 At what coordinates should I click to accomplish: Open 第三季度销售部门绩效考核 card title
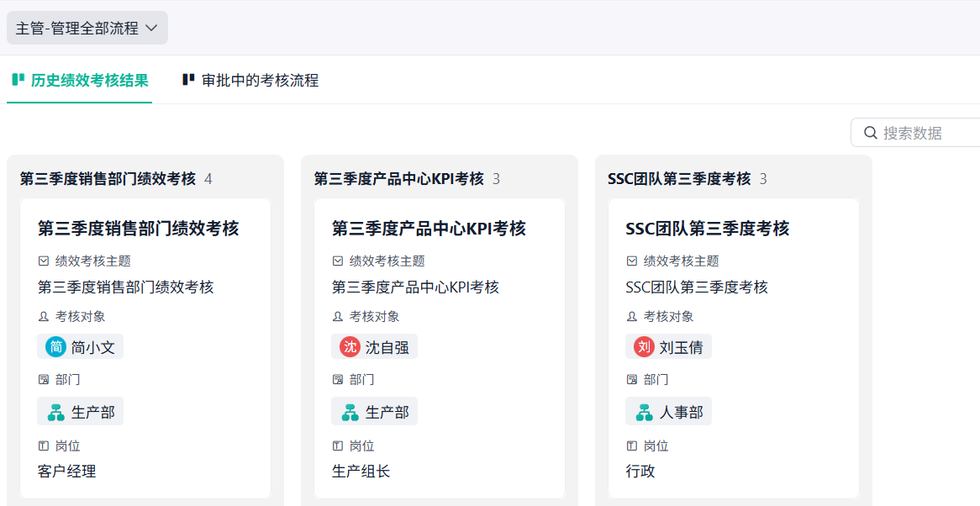139,229
